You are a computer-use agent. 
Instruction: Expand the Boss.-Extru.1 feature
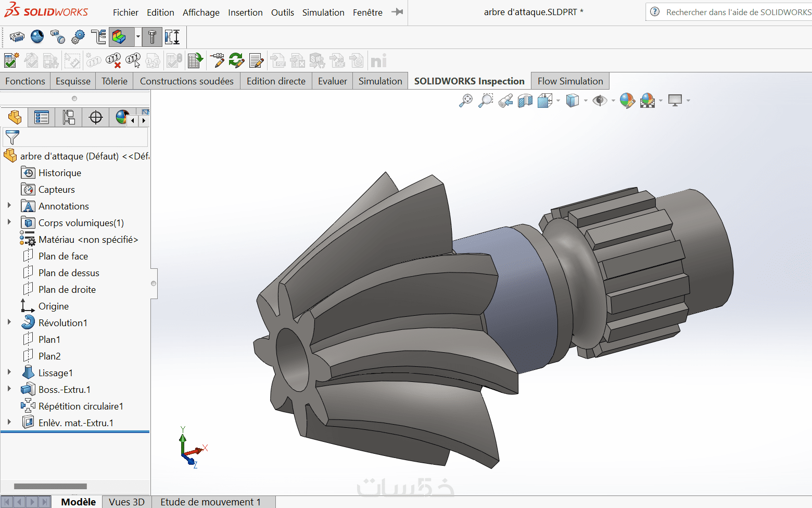point(9,389)
